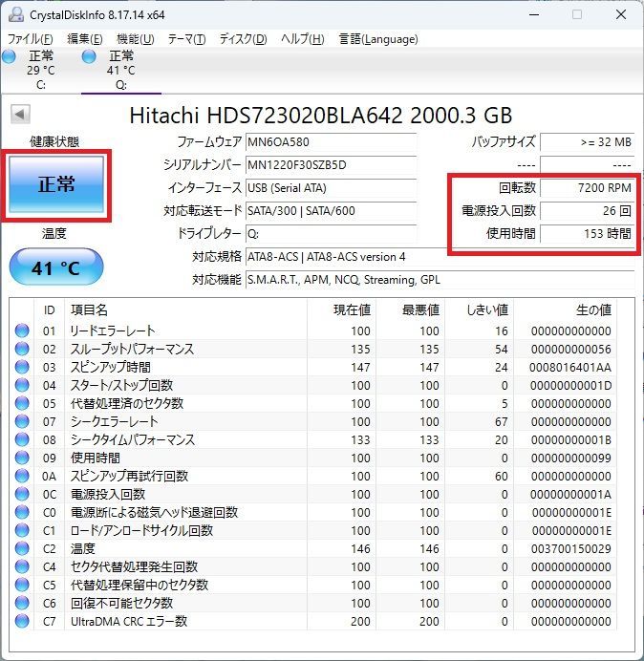
Task: Open the ヘルプ(H) menu
Action: click(x=303, y=39)
